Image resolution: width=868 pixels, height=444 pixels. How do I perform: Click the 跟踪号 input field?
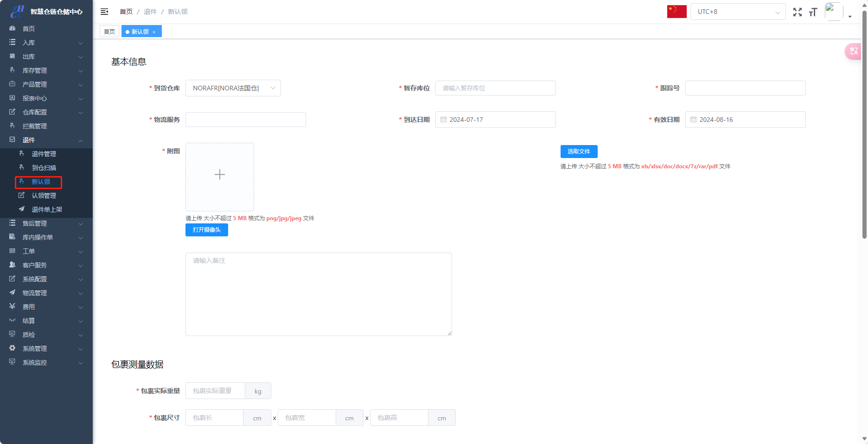pyautogui.click(x=745, y=88)
